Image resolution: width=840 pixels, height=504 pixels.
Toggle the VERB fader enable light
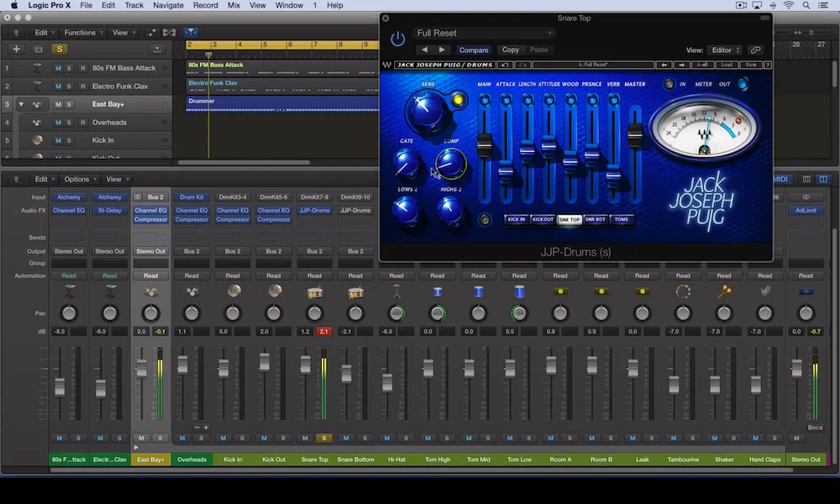pyautogui.click(x=613, y=100)
